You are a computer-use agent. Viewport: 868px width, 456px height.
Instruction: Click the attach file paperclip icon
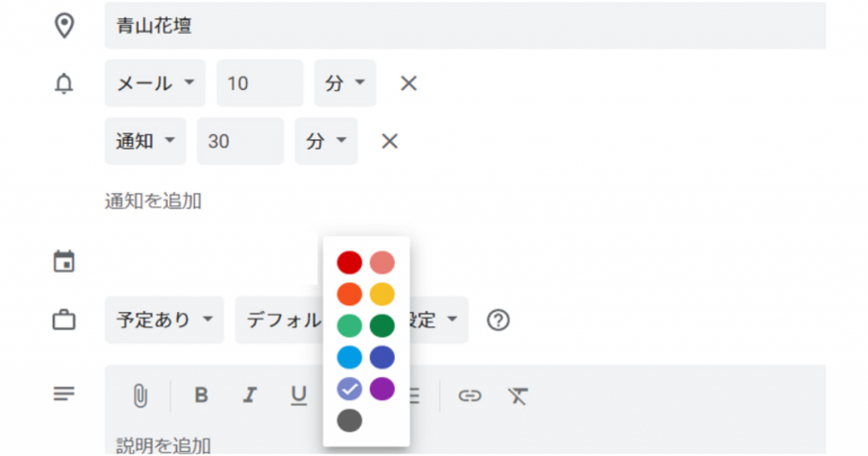coord(141,395)
